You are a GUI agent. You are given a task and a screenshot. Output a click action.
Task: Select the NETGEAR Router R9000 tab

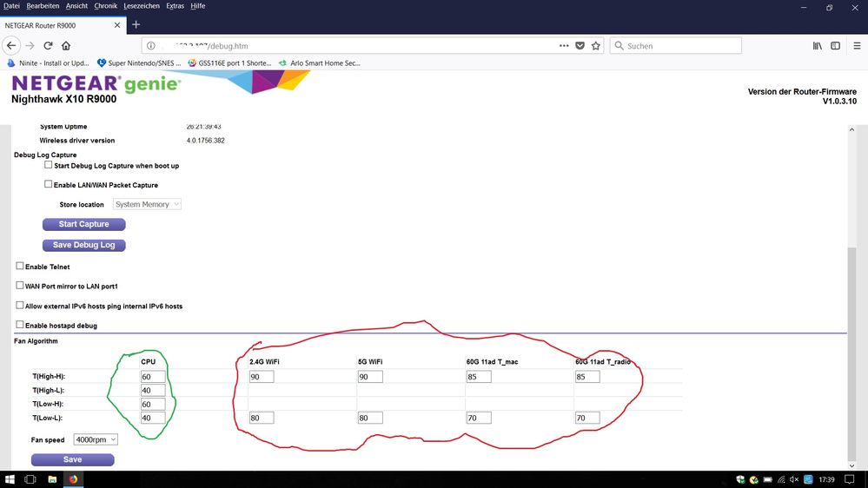(62, 25)
